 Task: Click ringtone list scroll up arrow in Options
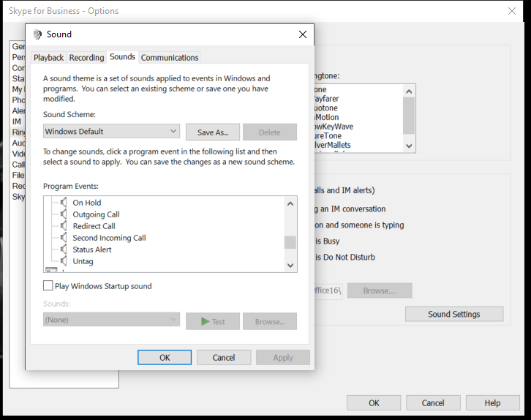point(409,91)
